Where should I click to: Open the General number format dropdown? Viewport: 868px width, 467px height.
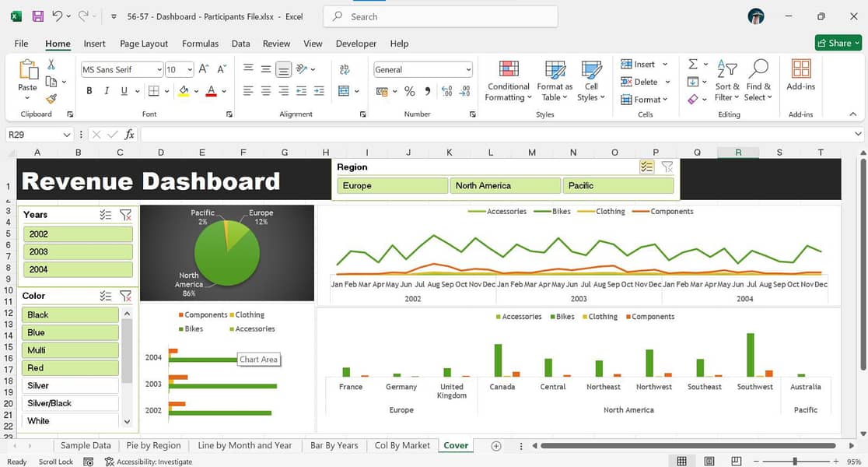pos(468,70)
